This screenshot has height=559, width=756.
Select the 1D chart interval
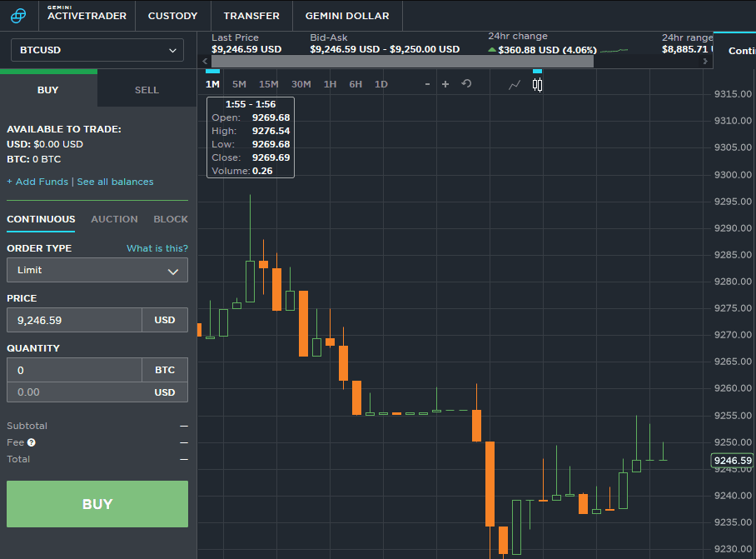(x=380, y=84)
